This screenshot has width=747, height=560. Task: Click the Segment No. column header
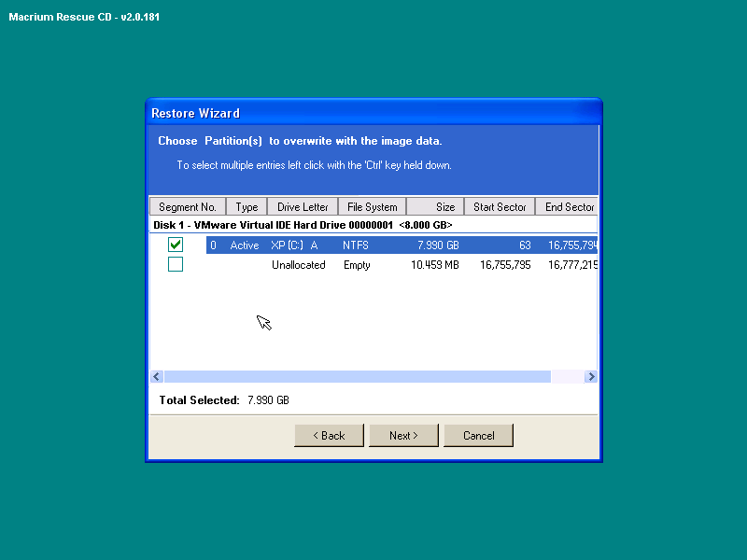point(188,206)
